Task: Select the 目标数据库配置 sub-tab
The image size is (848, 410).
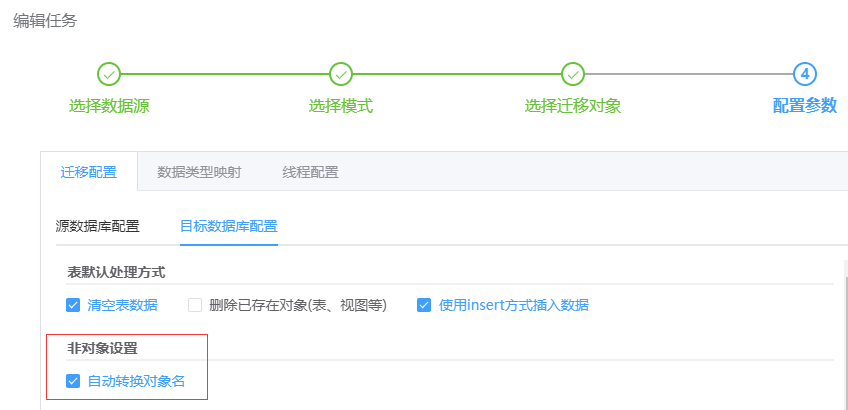Action: point(229,225)
